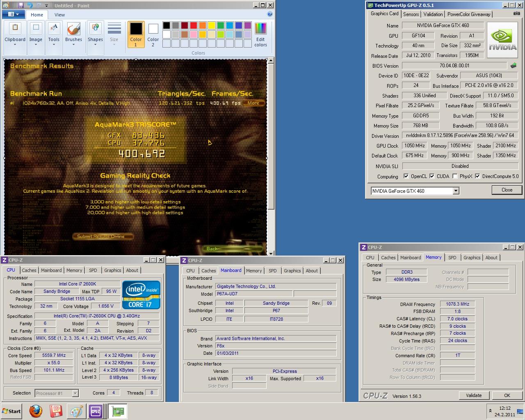Launch Firefox from the taskbar
Image resolution: width=525 pixels, height=420 pixels.
pyautogui.click(x=36, y=411)
